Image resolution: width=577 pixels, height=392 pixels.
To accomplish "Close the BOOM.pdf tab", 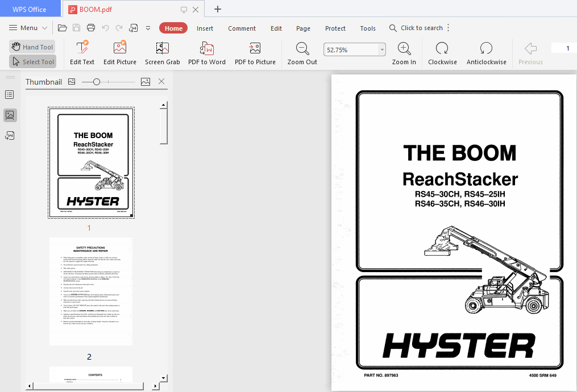I will pyautogui.click(x=196, y=10).
